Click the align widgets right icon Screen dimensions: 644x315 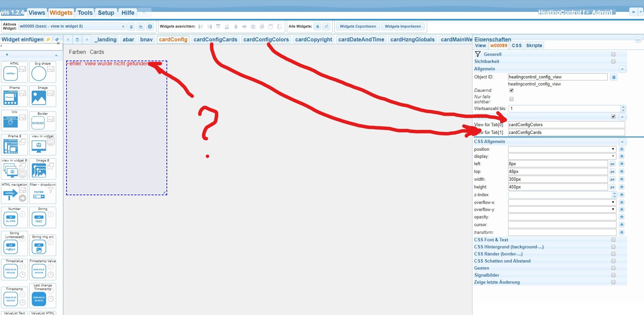(210, 27)
